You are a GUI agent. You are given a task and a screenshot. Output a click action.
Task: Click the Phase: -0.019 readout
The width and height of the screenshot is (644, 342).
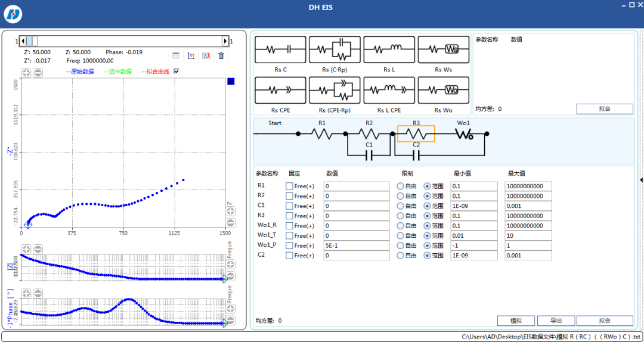[x=124, y=52]
